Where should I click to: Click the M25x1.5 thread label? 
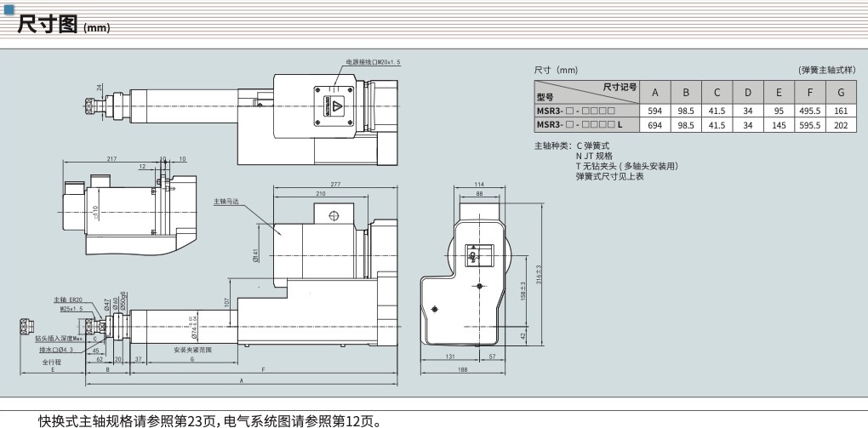(x=71, y=308)
